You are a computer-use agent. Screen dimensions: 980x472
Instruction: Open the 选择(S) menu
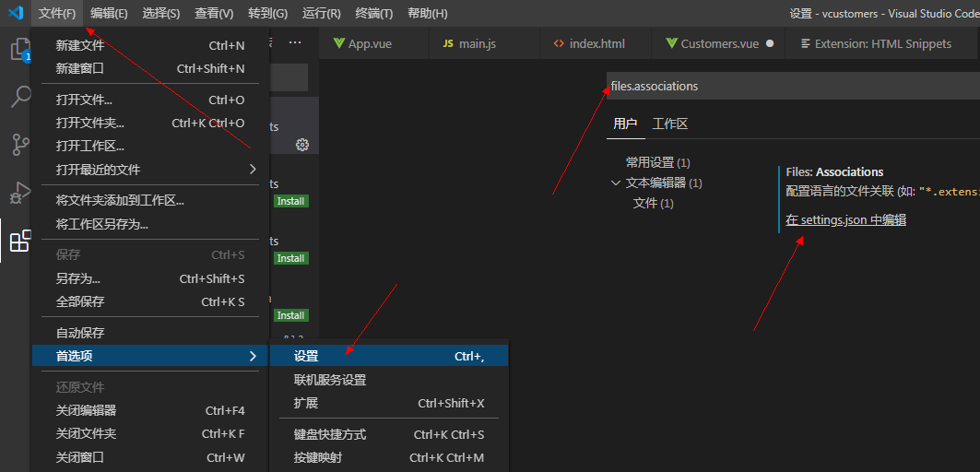[x=160, y=13]
